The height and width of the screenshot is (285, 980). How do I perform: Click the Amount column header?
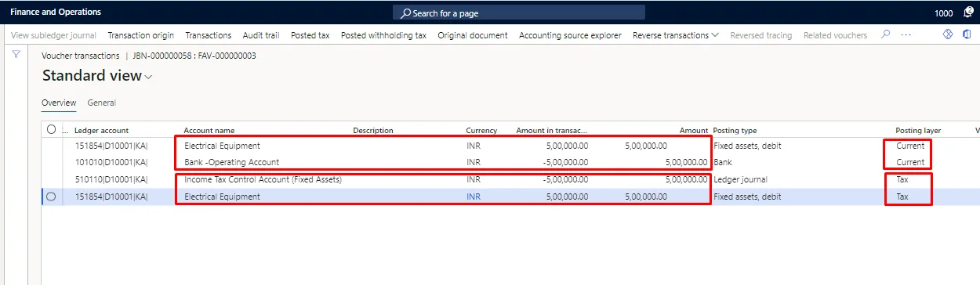(694, 130)
